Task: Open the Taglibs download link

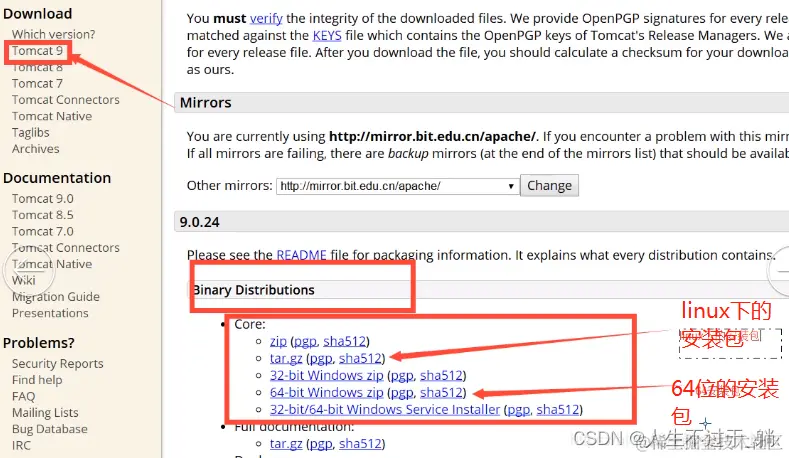Action: point(31,132)
